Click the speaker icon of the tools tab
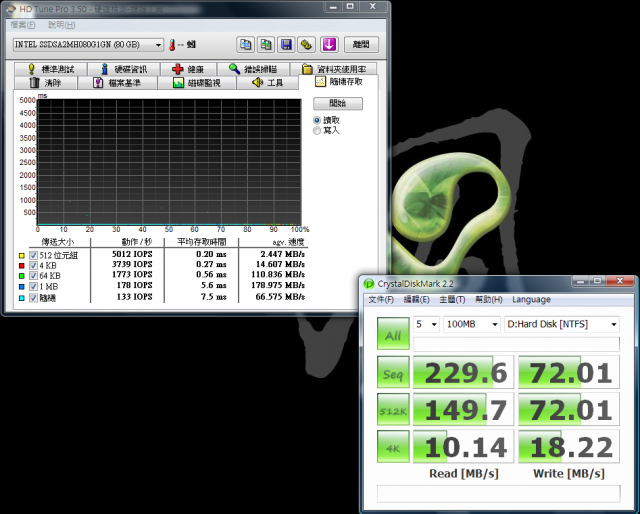The width and height of the screenshot is (640, 514). (x=258, y=82)
